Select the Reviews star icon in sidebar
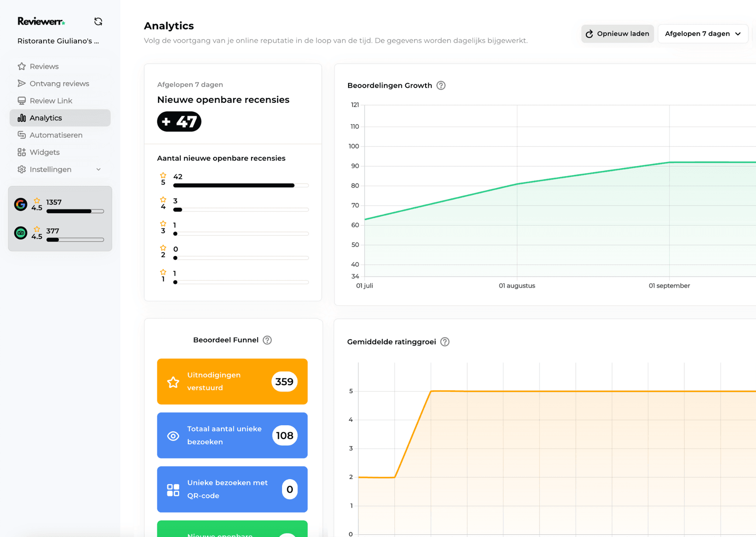This screenshot has width=756, height=537. (x=22, y=66)
